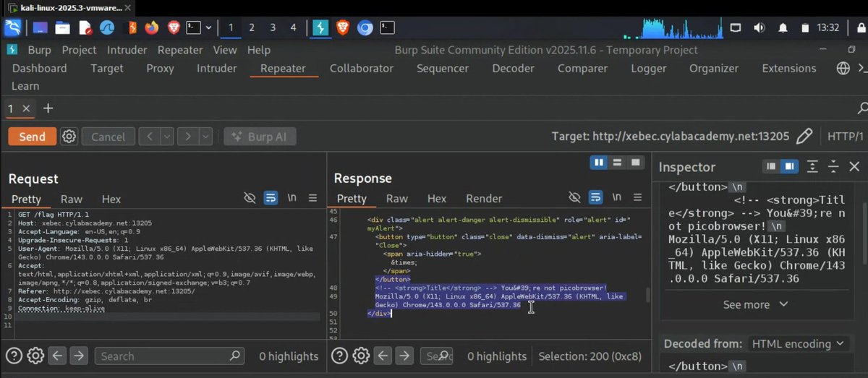This screenshot has height=378, width=868.
Task: Open terminal launcher dropdown arrow
Action: click(208, 27)
